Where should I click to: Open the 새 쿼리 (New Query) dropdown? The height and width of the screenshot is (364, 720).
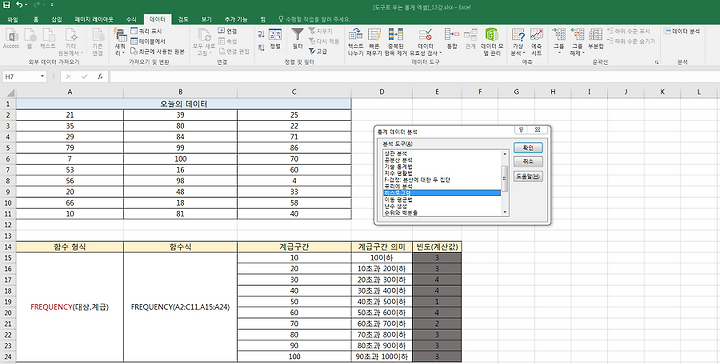pyautogui.click(x=120, y=41)
